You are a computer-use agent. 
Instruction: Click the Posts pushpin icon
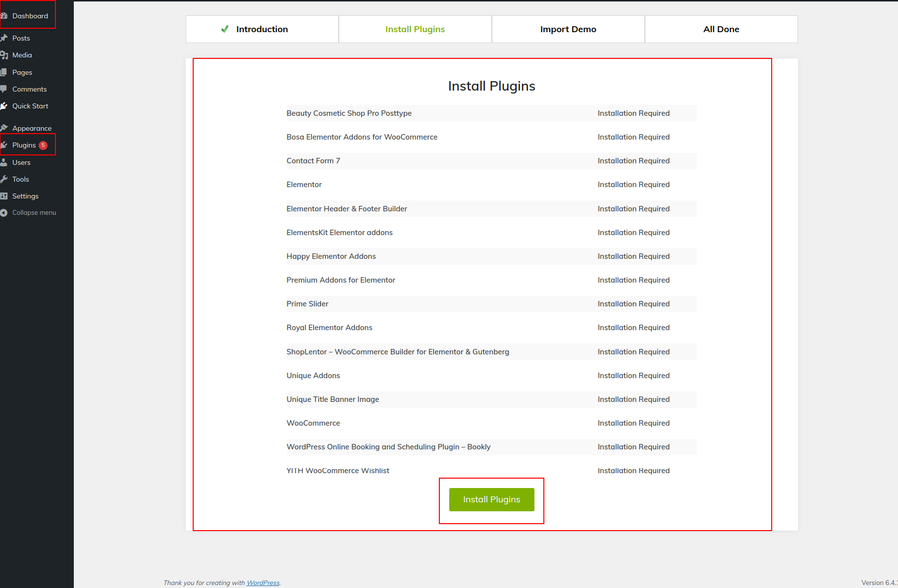pos(4,38)
